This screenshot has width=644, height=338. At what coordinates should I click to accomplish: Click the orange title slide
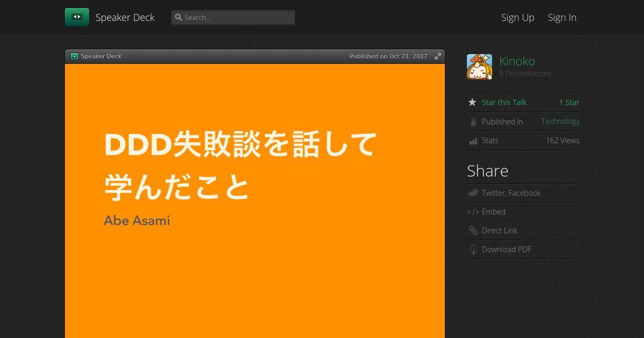(255, 201)
